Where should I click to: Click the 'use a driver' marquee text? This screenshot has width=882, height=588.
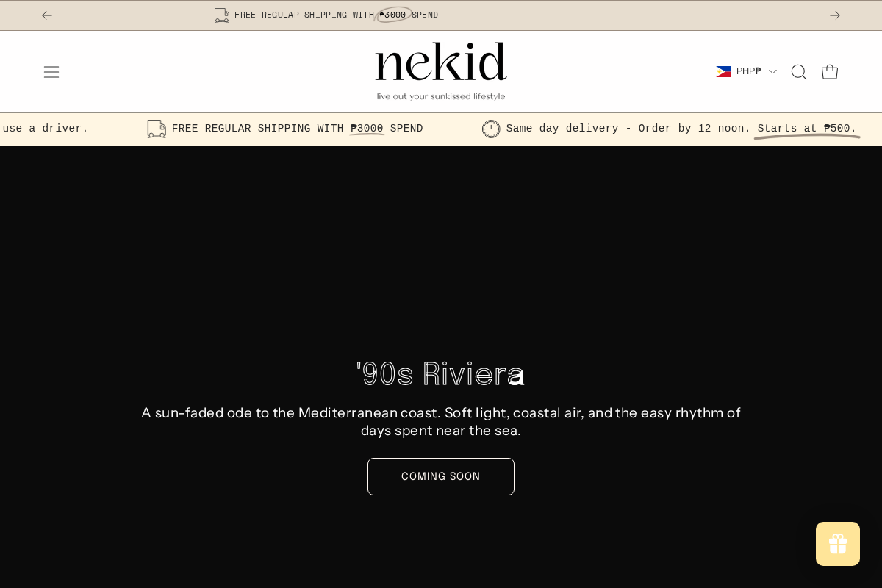[x=46, y=129]
